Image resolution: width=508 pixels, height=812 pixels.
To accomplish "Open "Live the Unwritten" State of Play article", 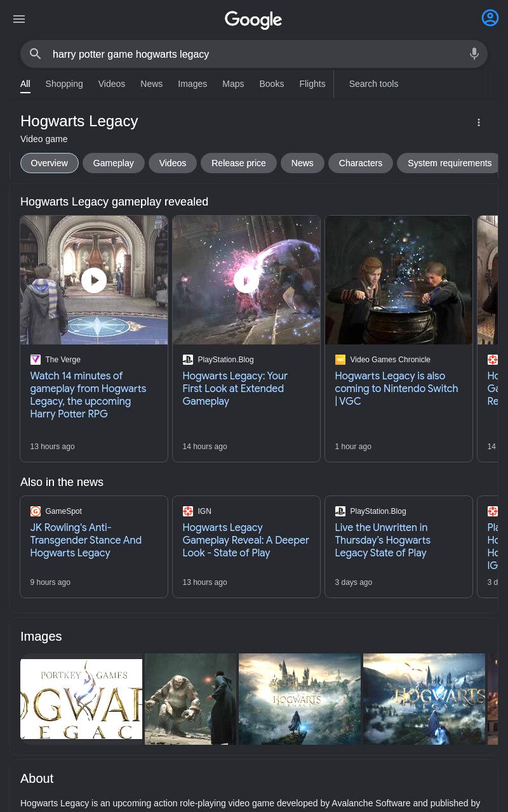I will pyautogui.click(x=382, y=540).
